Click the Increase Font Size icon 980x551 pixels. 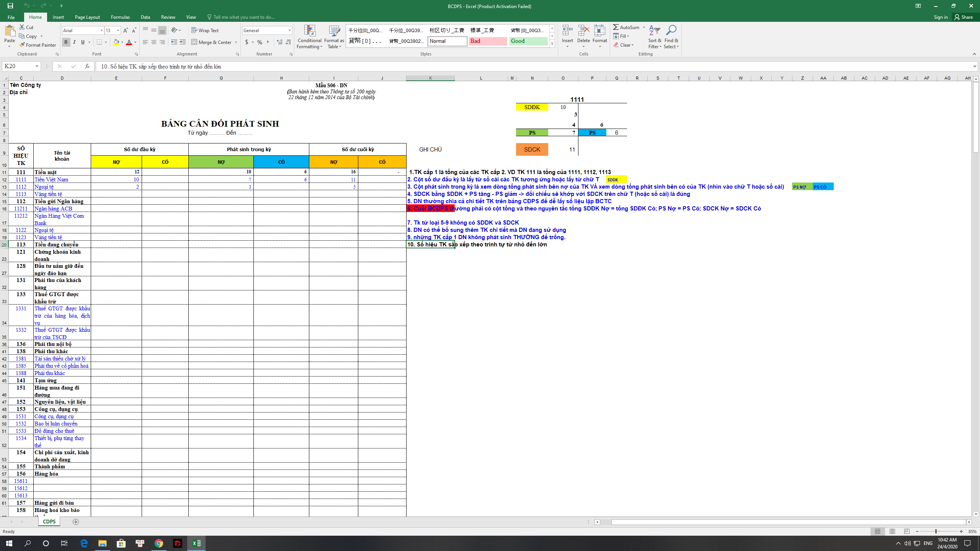(x=125, y=30)
